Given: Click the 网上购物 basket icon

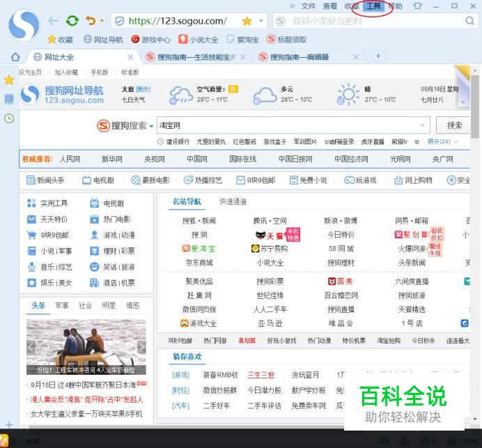Looking at the screenshot, I should 398,180.
